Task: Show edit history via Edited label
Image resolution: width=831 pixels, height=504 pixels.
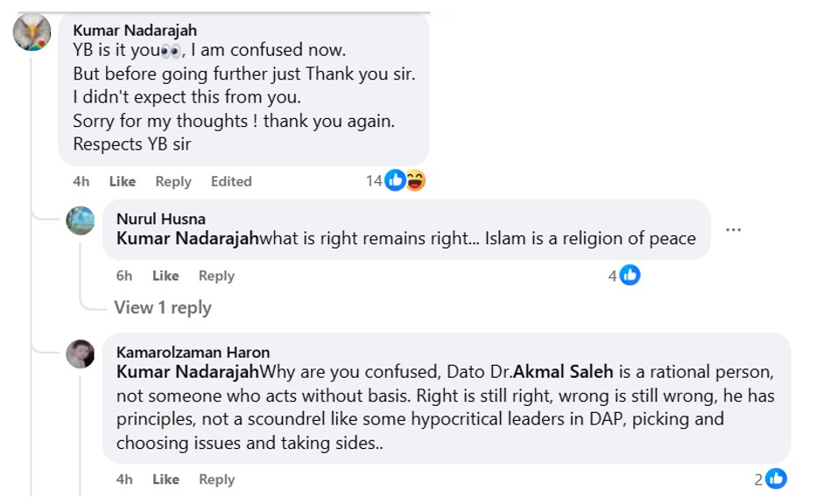Action: [x=231, y=181]
